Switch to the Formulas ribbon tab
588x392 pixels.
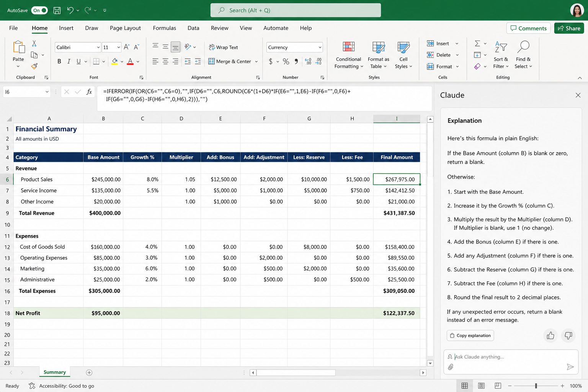(x=165, y=28)
